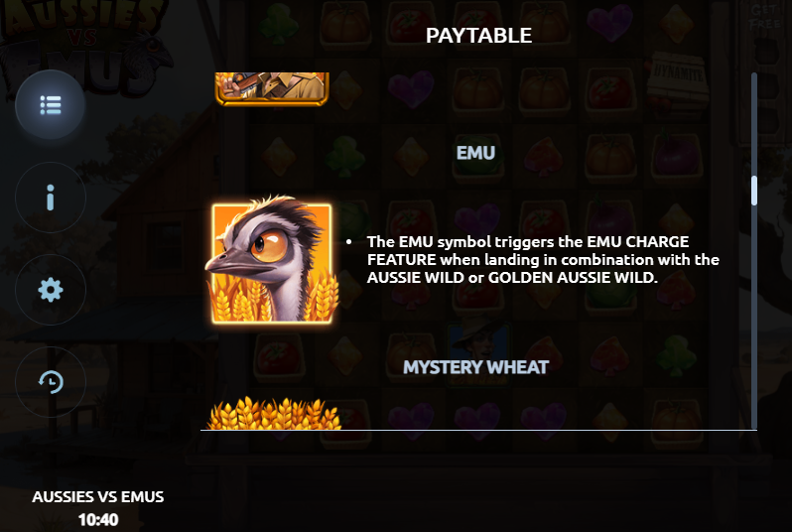792x532 pixels.
Task: Click the dimmed Get Free text in corner
Action: pos(767,17)
